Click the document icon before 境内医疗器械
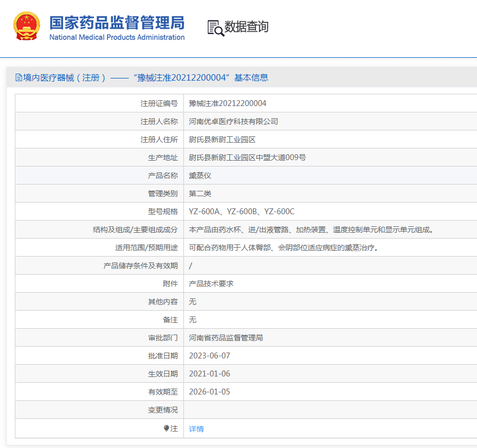The image size is (477, 448). click(19, 78)
